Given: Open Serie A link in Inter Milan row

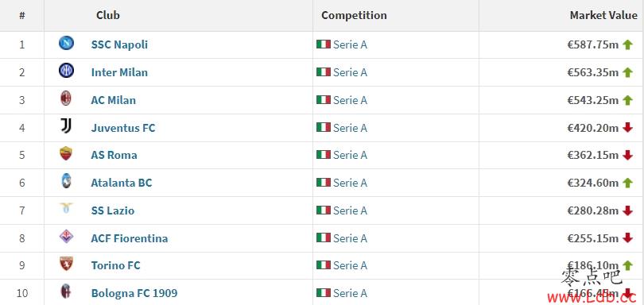Looking at the screenshot, I should pyautogui.click(x=350, y=72).
